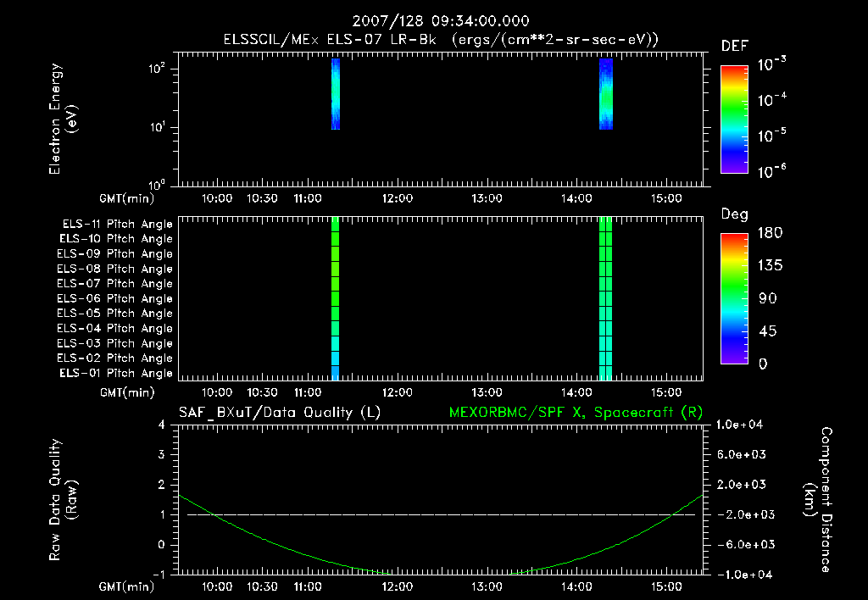
Task: Click the 2.0e+03 component distance tick
Action: [x=742, y=484]
